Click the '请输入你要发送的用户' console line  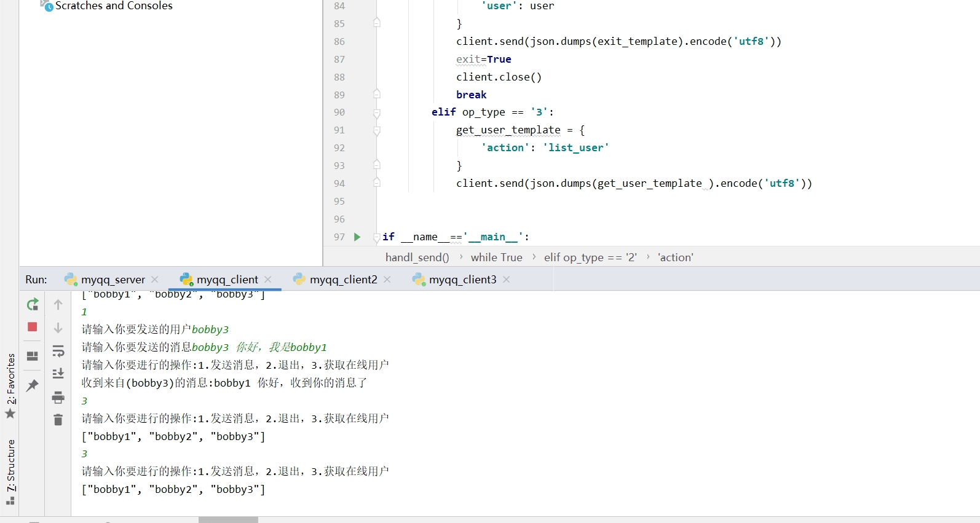[156, 329]
